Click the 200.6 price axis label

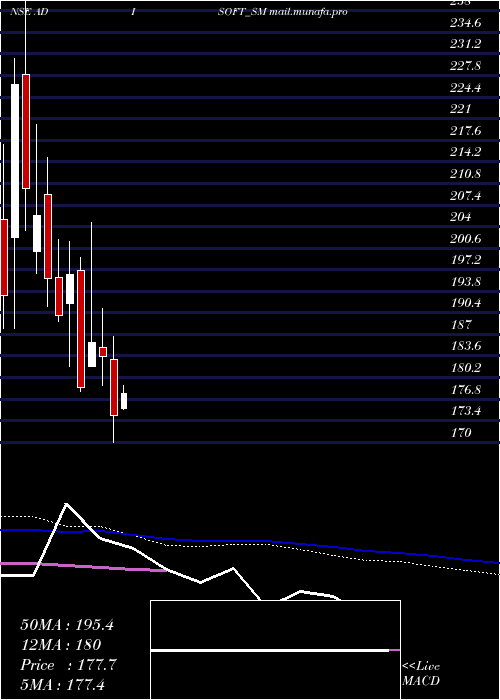(466, 238)
